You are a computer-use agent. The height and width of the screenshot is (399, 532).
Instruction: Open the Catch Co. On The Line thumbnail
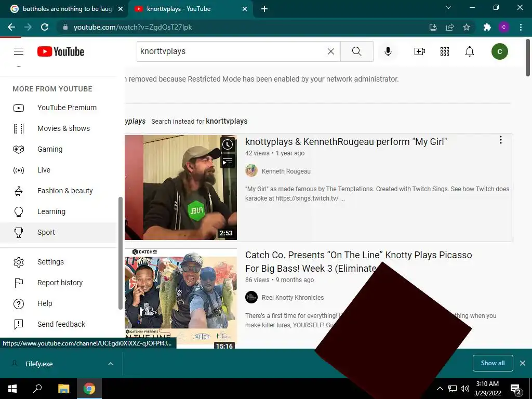pos(181,299)
